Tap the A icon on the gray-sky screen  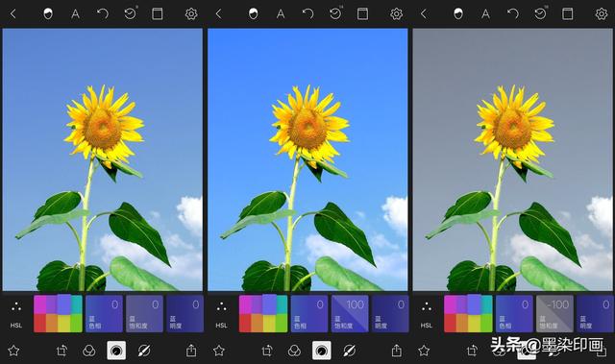[485, 14]
